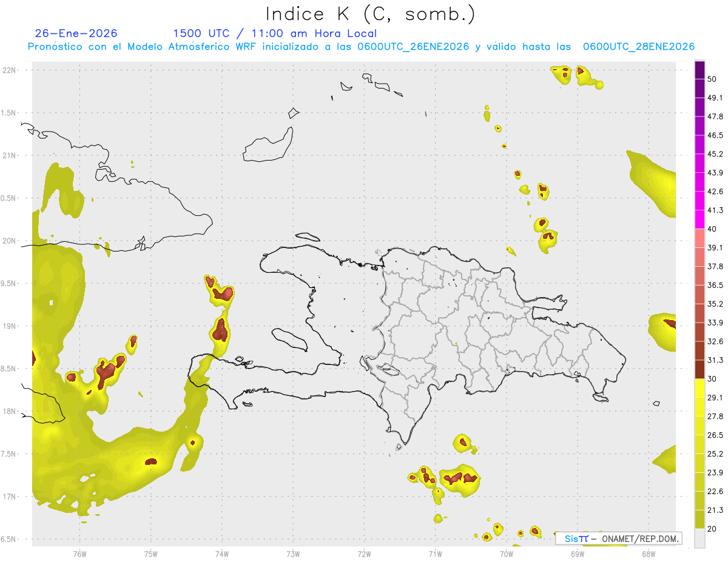Pick the gray swatch below the 20 label
Viewport: 728px width, 562px height.
pyautogui.click(x=700, y=538)
